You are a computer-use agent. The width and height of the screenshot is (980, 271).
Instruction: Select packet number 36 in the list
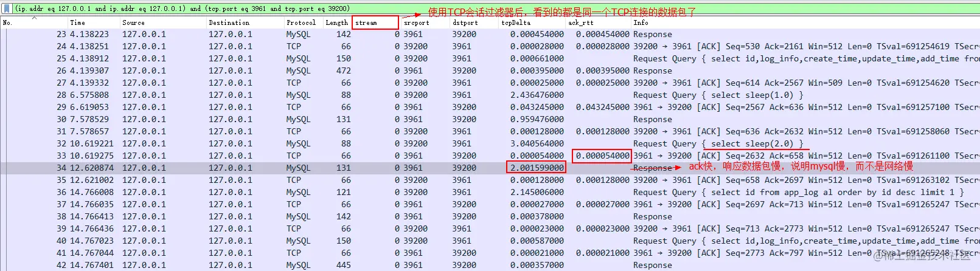coord(490,192)
